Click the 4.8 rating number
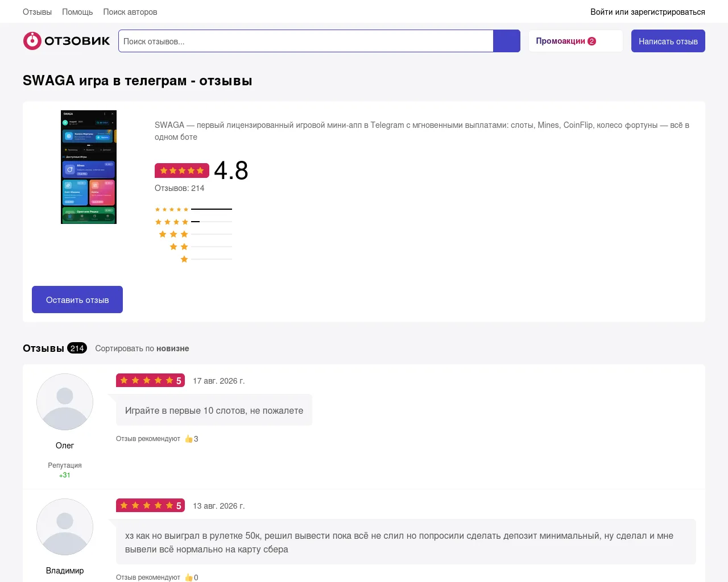The height and width of the screenshot is (582, 728). pyautogui.click(x=231, y=171)
